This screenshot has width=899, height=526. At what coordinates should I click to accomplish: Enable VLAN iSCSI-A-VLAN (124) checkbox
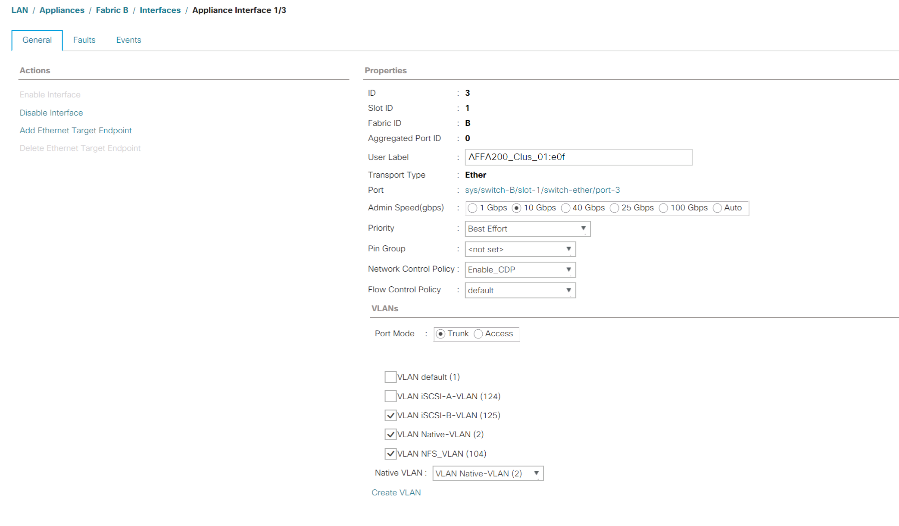click(390, 396)
